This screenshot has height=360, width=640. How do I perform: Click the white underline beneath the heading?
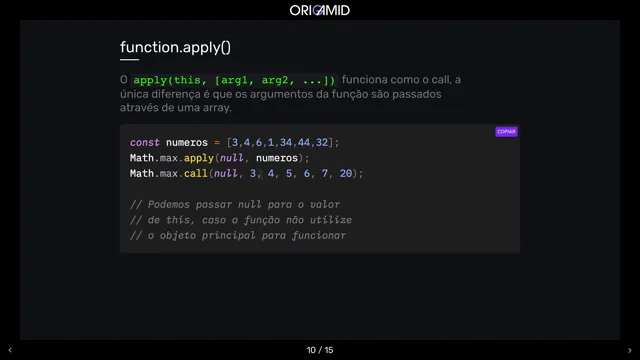point(129,60)
